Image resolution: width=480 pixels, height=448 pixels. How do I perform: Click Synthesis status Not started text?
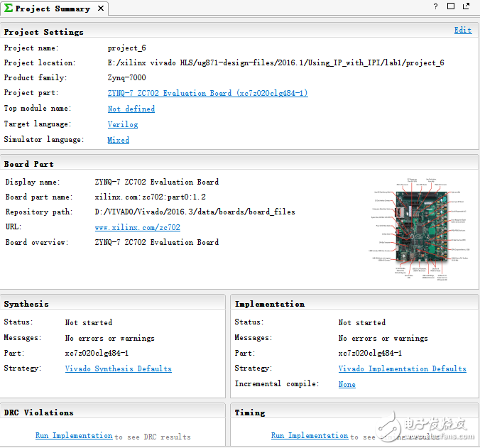point(89,322)
